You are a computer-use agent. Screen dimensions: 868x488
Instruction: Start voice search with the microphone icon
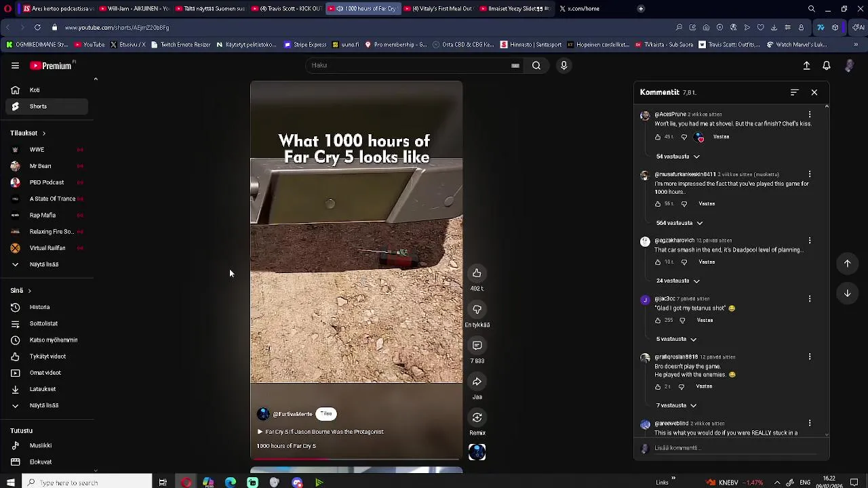click(x=564, y=66)
